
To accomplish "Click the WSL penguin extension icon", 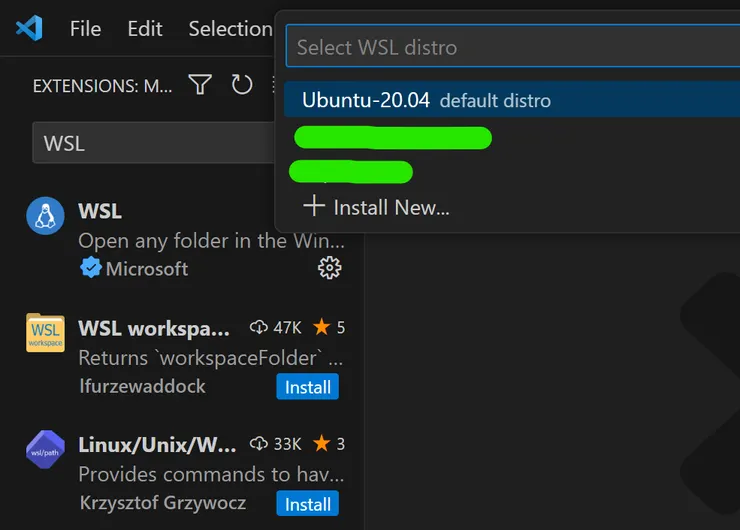I will click(45, 216).
